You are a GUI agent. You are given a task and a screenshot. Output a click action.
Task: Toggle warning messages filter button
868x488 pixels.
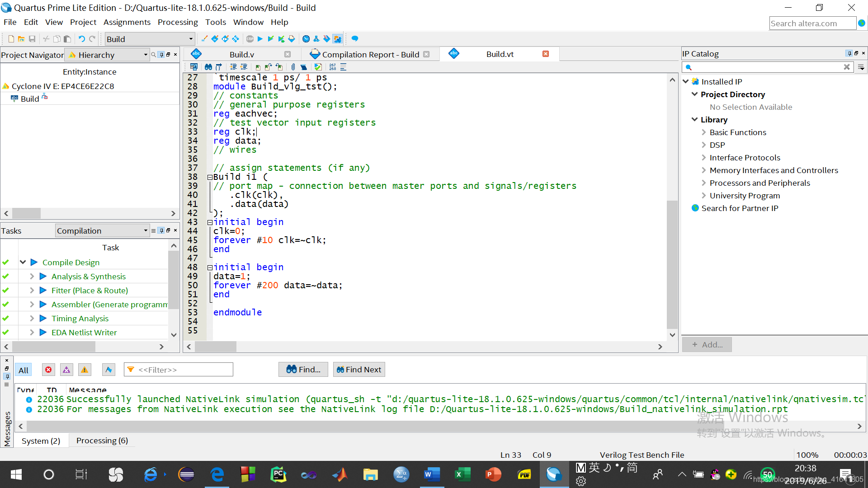pyautogui.click(x=85, y=370)
